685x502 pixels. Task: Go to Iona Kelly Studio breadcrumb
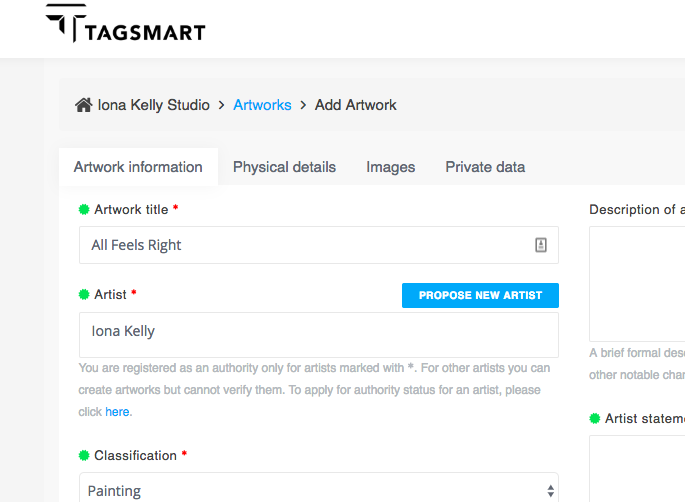point(153,105)
